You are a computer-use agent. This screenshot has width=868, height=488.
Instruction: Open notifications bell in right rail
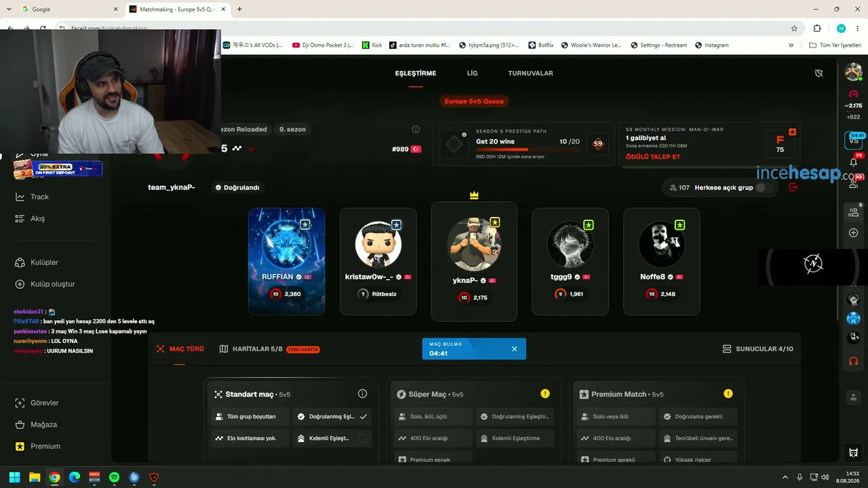(x=854, y=162)
